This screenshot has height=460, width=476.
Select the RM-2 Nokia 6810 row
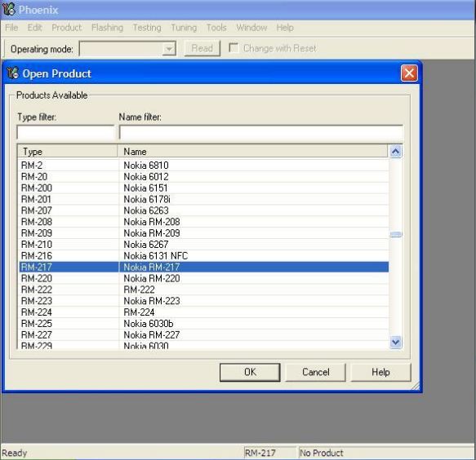pos(203,166)
